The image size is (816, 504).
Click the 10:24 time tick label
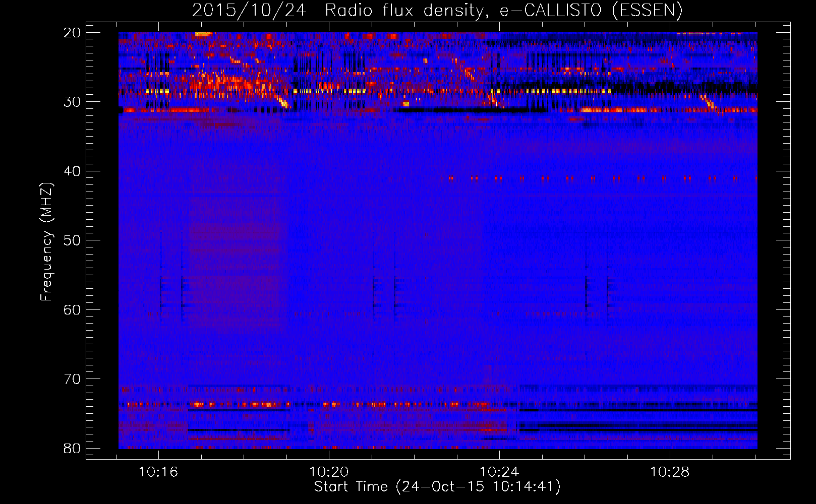499,472
